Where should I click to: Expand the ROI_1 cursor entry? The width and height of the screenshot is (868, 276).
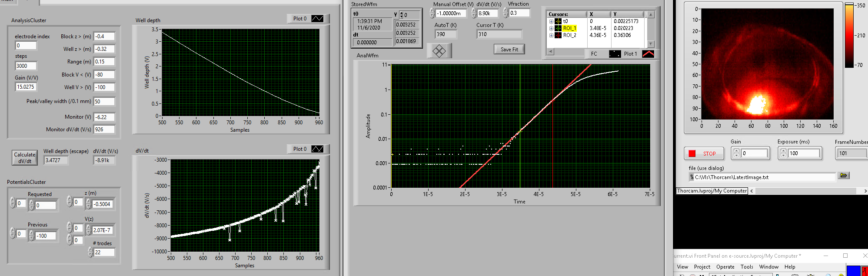click(551, 28)
